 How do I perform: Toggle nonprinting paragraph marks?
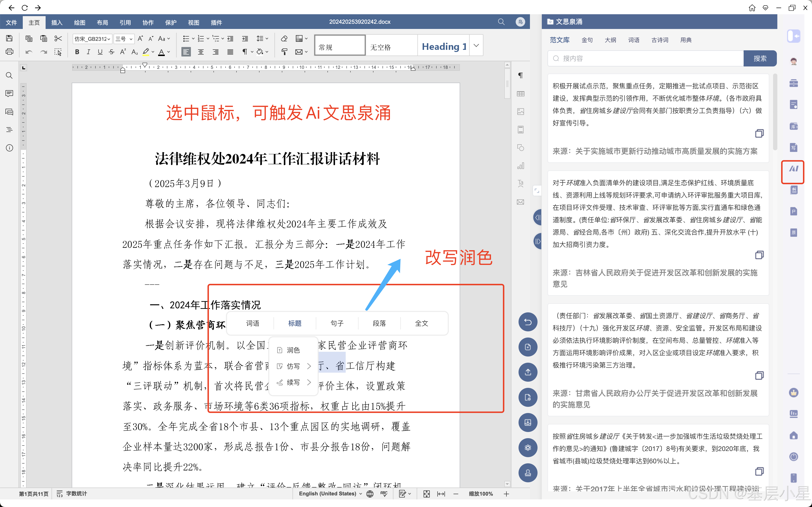245,52
